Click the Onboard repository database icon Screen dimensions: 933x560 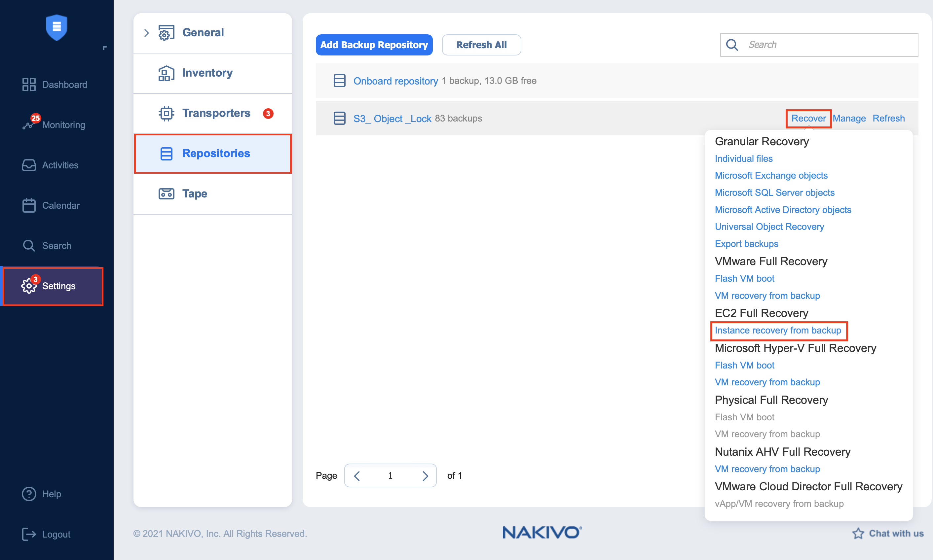pos(339,80)
